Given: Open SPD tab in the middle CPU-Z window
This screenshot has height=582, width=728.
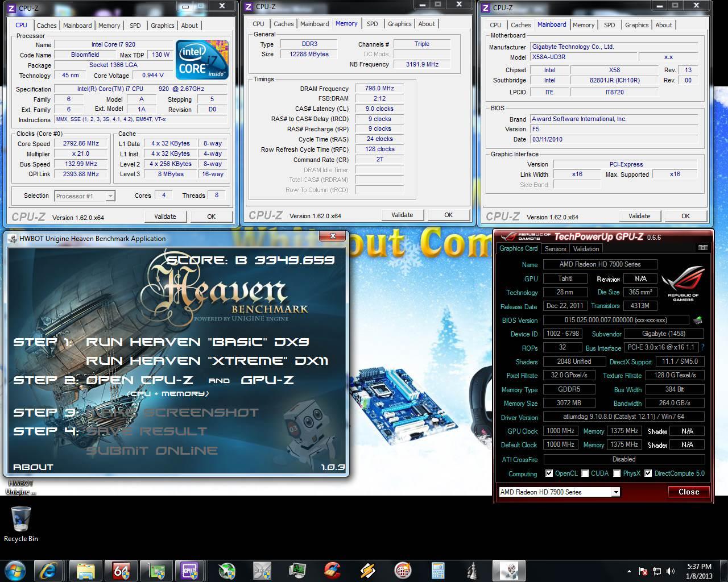Looking at the screenshot, I should (372, 24).
